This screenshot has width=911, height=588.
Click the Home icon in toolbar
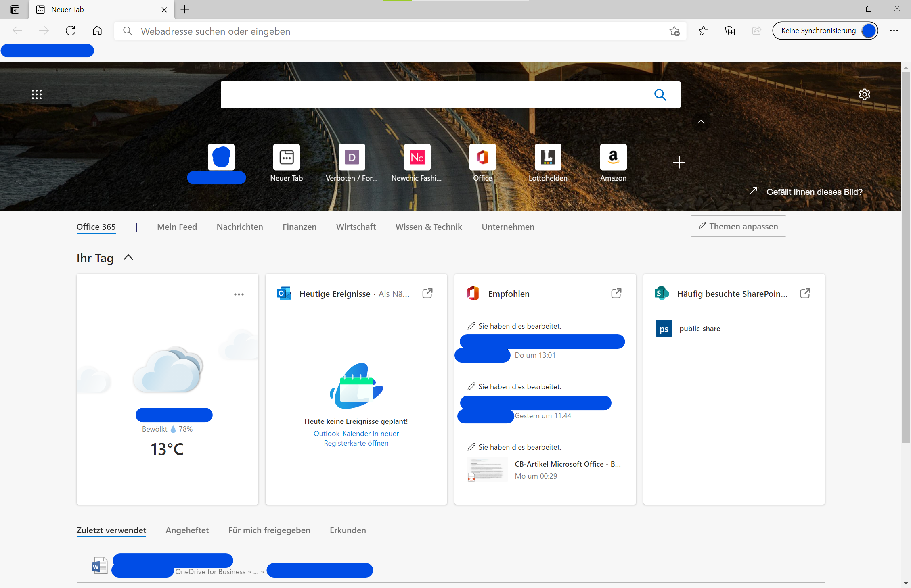(x=97, y=31)
